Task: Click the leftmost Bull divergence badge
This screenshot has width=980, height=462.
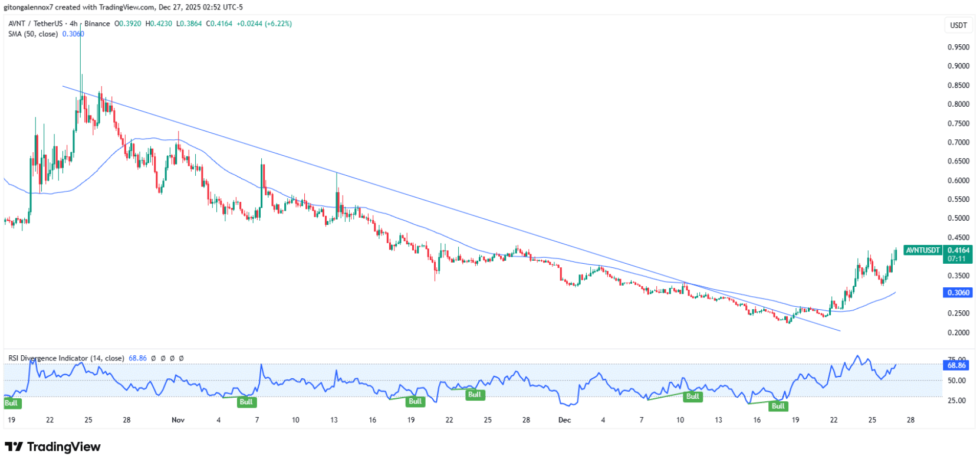Action: pyautogui.click(x=11, y=403)
